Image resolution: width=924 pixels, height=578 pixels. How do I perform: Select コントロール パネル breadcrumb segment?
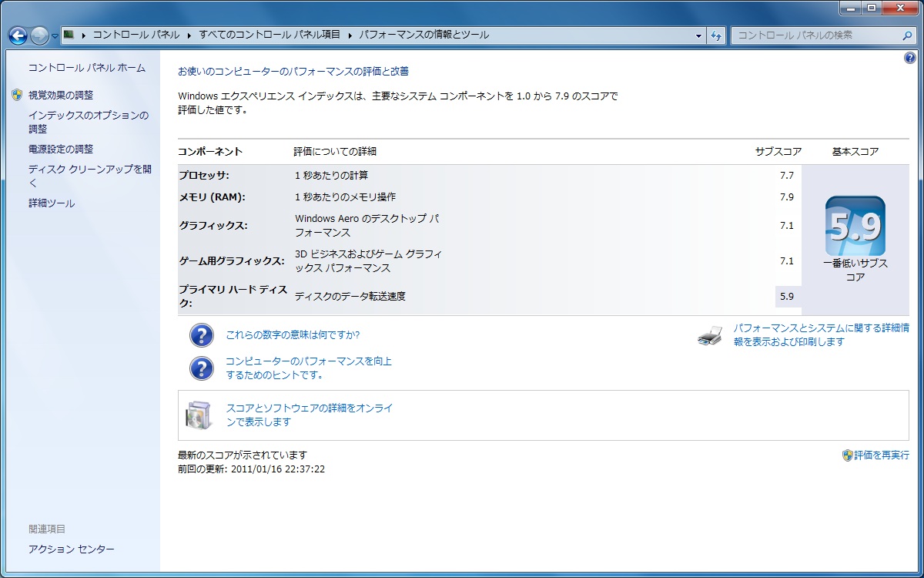pos(136,35)
